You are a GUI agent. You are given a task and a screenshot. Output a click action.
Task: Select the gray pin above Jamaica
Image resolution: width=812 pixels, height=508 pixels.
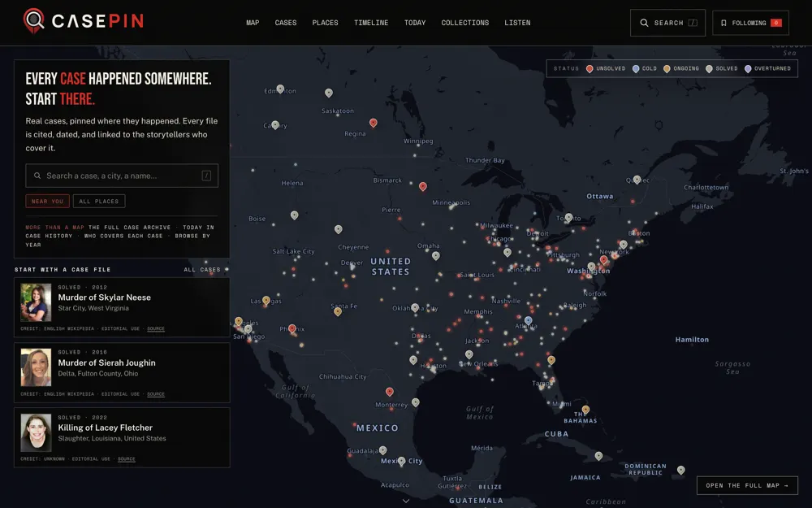[598, 456]
